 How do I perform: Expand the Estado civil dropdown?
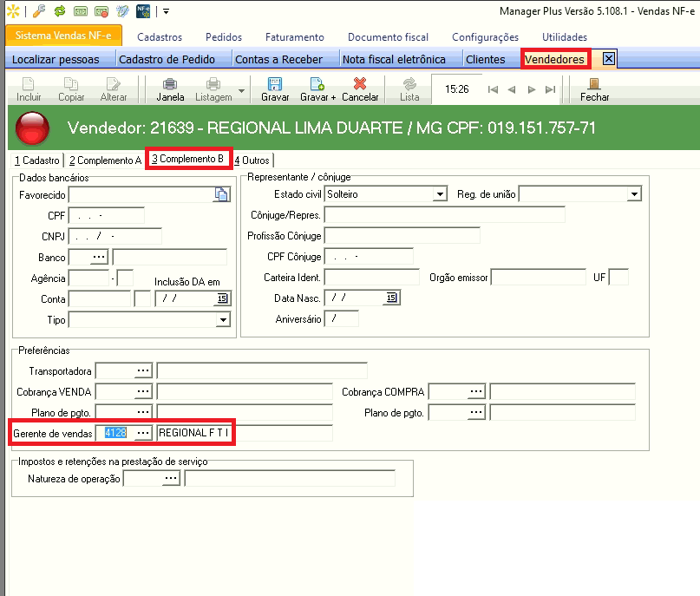pyautogui.click(x=441, y=194)
